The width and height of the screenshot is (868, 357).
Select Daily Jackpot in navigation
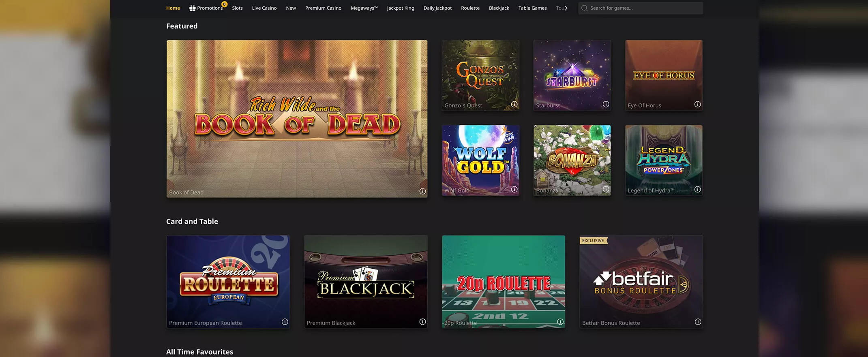tap(437, 8)
